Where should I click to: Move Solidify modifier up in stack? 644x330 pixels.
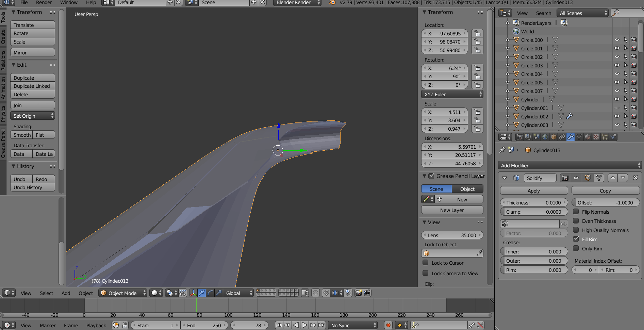tap(613, 178)
